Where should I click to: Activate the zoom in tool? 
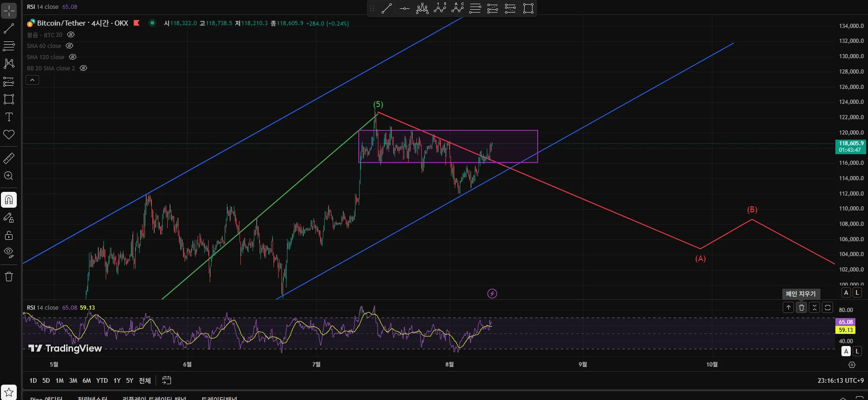(x=9, y=176)
